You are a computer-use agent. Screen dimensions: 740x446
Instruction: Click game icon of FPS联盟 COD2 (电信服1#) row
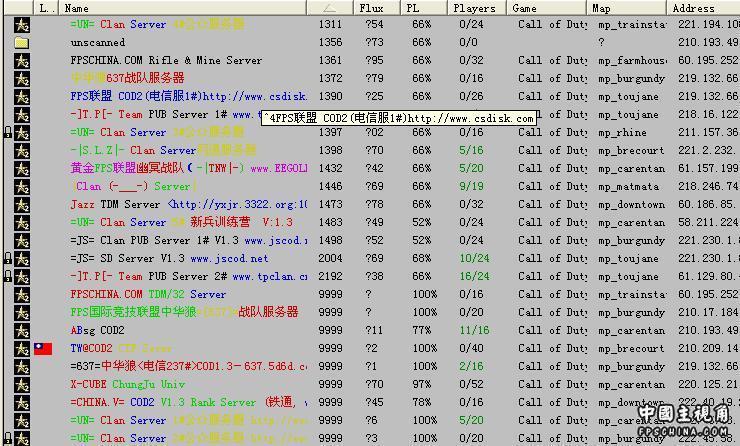(22, 97)
